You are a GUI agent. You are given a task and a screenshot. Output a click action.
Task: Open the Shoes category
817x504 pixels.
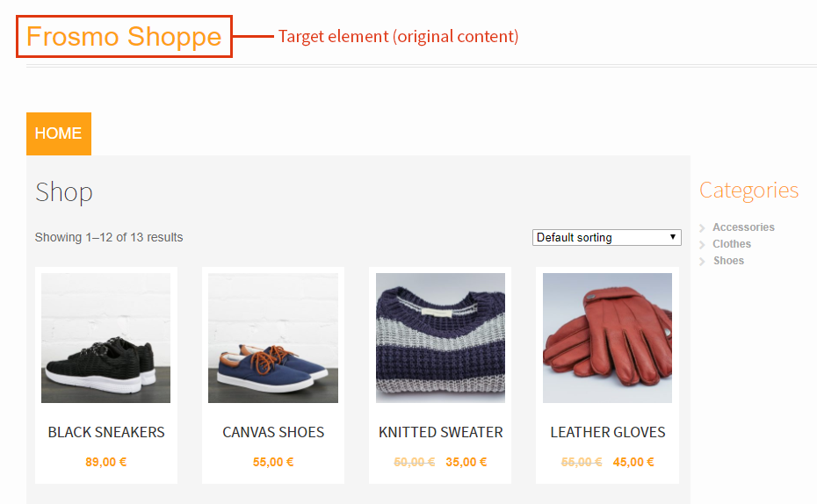[728, 261]
